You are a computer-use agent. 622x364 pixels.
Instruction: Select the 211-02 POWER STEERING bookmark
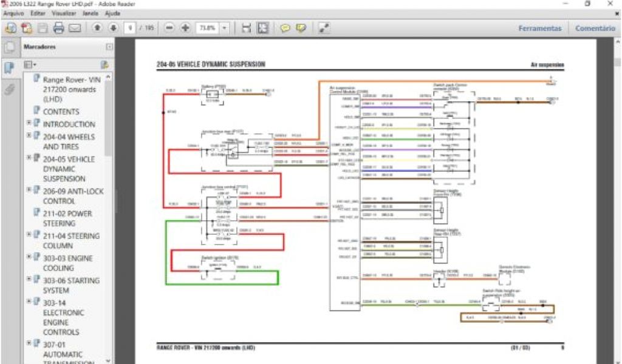click(67, 218)
